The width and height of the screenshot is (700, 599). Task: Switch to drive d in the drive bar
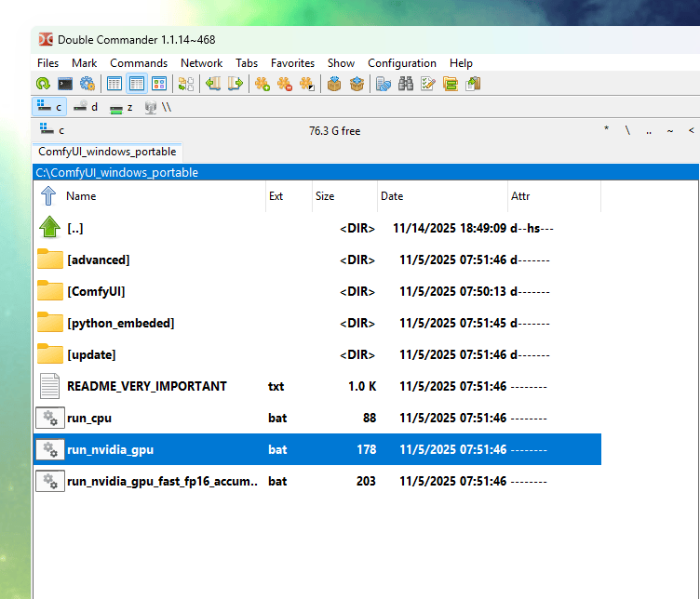pyautogui.click(x=86, y=107)
